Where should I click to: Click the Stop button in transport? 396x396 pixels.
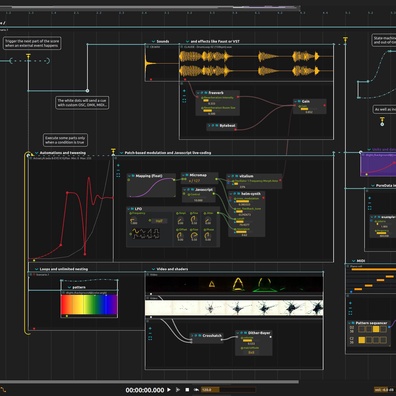click(x=187, y=389)
